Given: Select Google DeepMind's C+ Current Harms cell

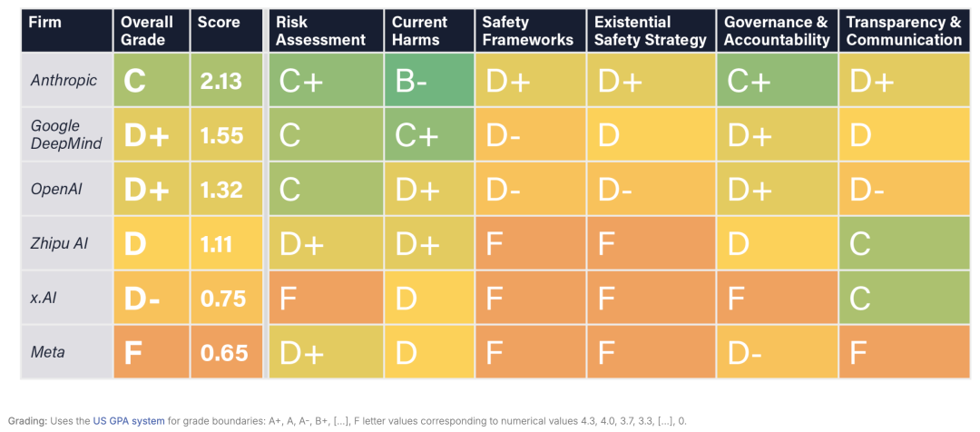Looking at the screenshot, I should coord(429,133).
